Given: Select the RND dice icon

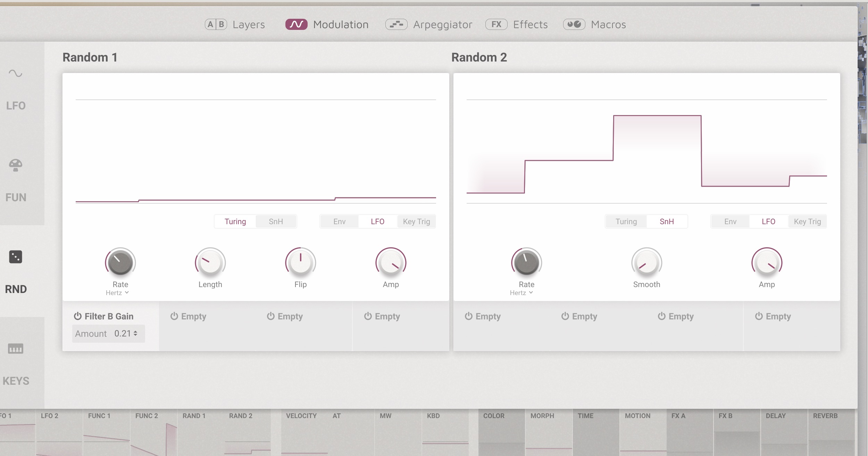Looking at the screenshot, I should point(15,257).
